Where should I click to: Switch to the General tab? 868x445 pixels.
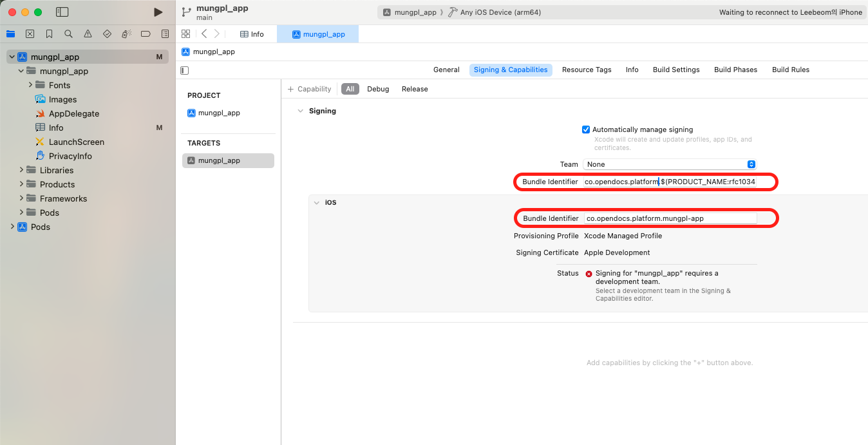(446, 70)
